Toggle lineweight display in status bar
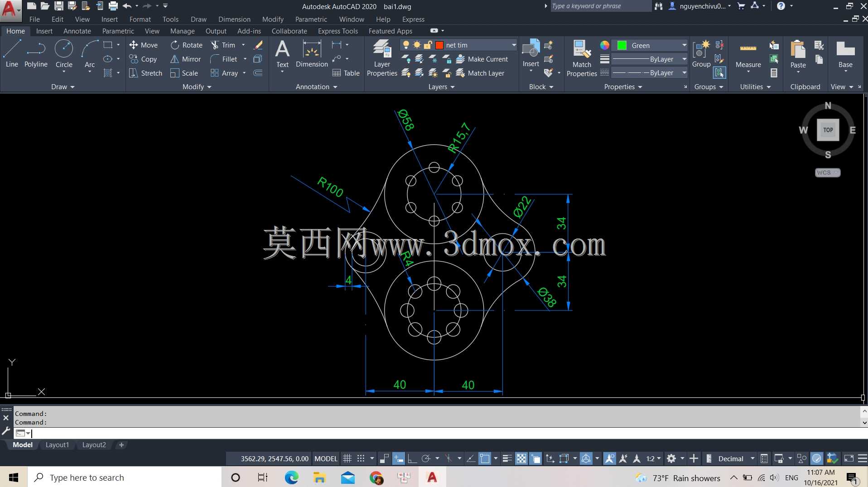Screen dimensions: 868x487 [x=507, y=458]
